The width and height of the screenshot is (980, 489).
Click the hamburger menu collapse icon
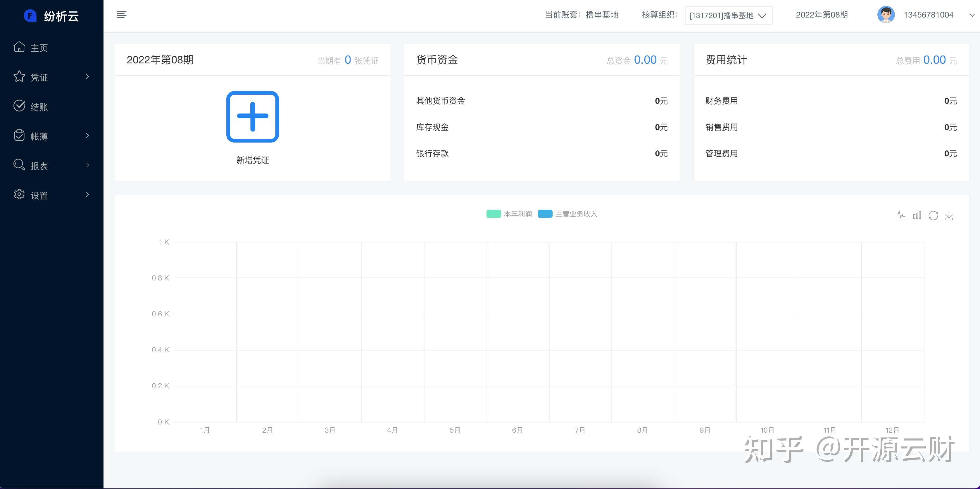click(x=121, y=15)
